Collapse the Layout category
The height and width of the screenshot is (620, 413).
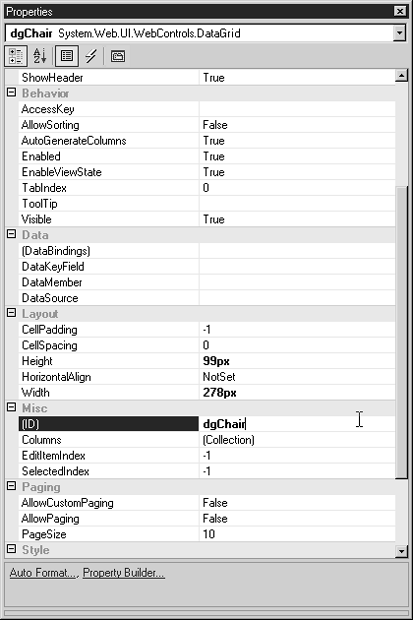pos(11,313)
